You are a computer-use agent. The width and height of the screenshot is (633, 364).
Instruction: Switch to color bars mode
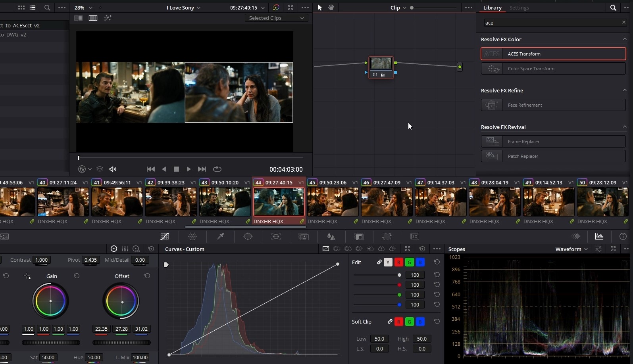coord(125,249)
